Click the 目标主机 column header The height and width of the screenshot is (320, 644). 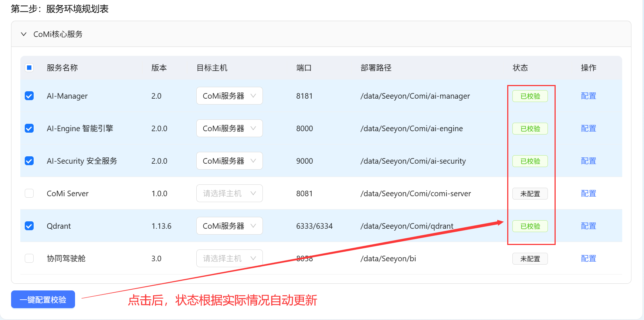pyautogui.click(x=212, y=68)
